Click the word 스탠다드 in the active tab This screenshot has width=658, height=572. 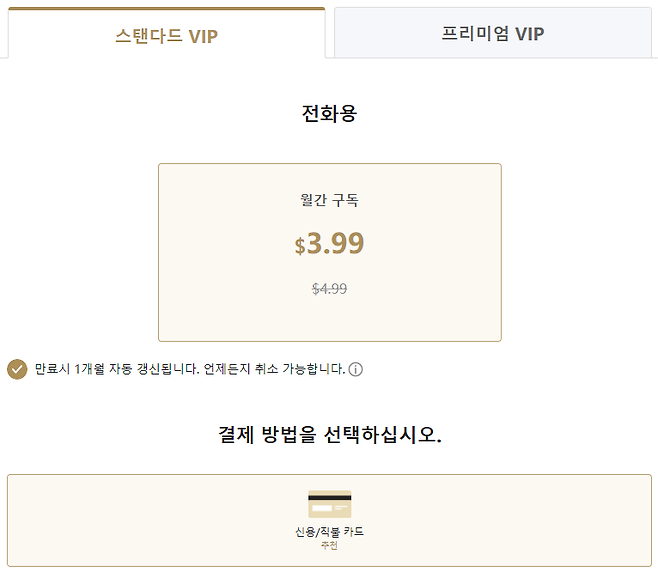pyautogui.click(x=148, y=37)
